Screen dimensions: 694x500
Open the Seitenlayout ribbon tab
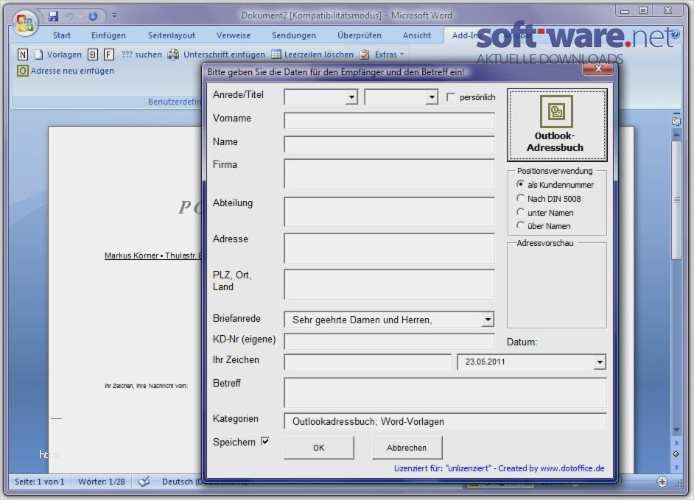click(x=172, y=35)
